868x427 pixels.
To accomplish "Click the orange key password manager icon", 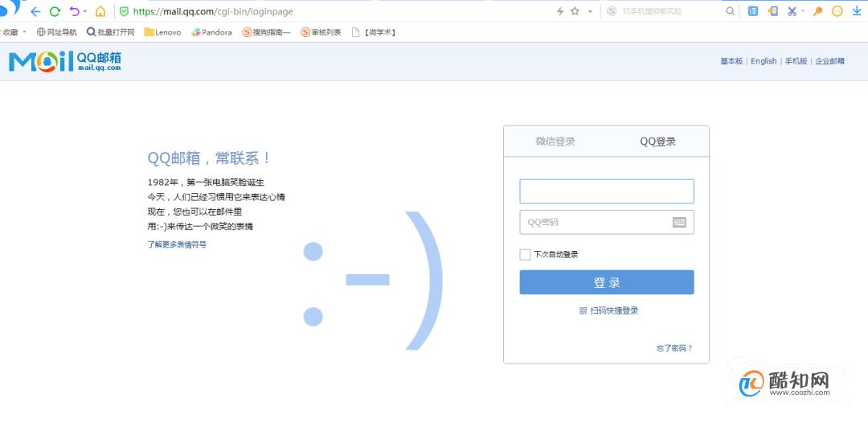I will point(818,11).
